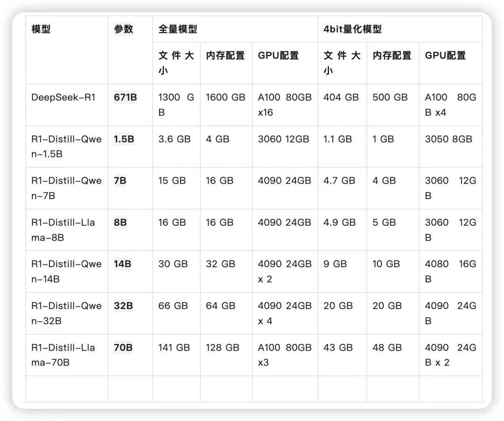
Task: Click the A100 80GB x16 GPU cell
Action: [285, 105]
